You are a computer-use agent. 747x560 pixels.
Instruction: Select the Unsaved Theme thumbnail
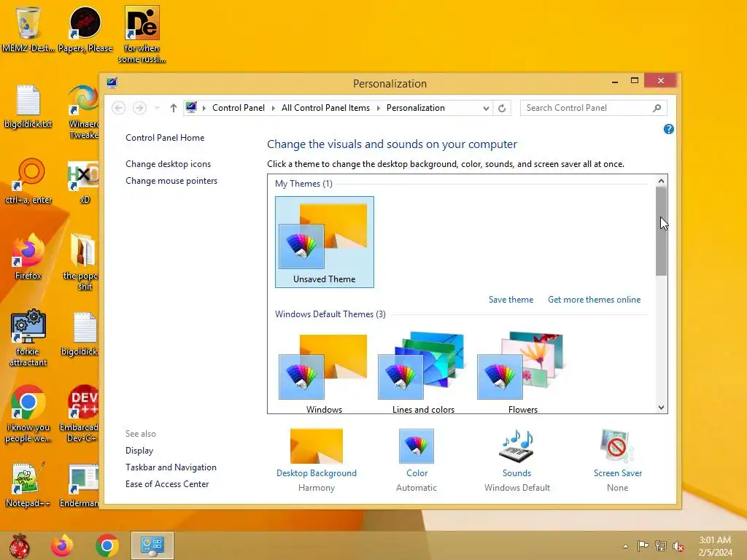click(325, 242)
